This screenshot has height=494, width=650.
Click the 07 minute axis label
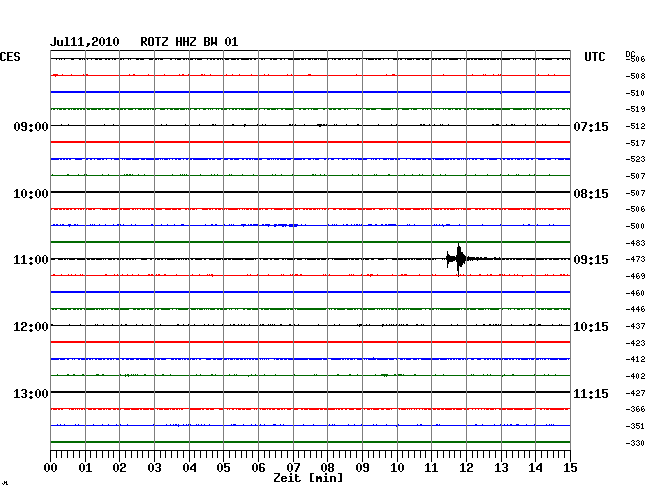[293, 467]
